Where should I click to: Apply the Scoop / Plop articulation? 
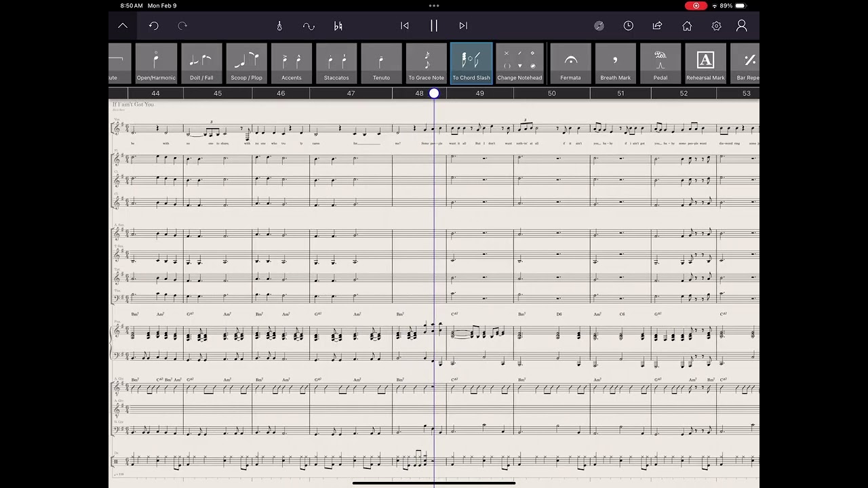click(246, 63)
